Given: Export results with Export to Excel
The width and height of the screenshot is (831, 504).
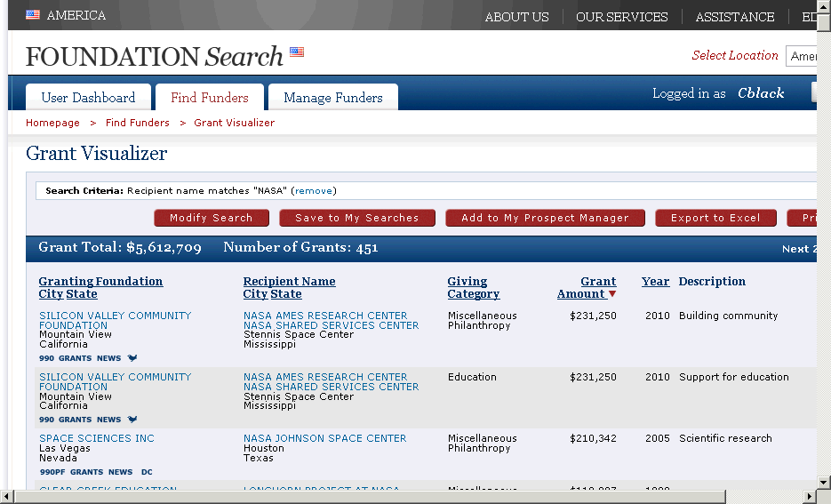Looking at the screenshot, I should 716,218.
